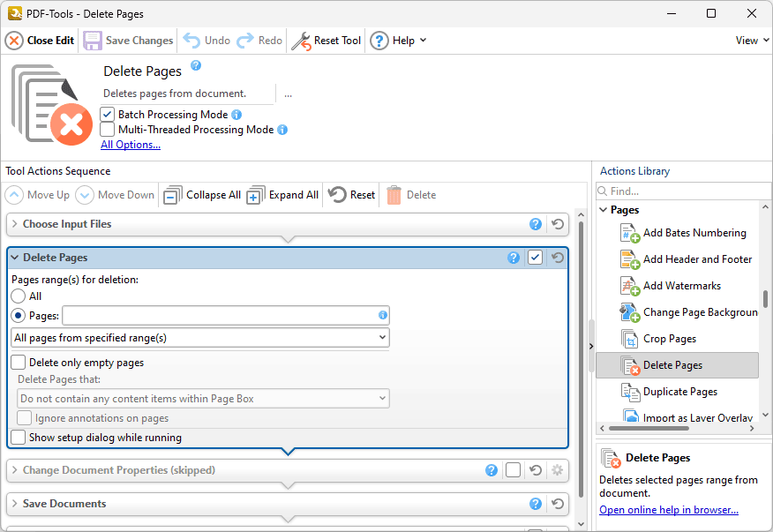Screen dimensions: 773x532
Task: Select Duplicate Pages action
Action: point(669,392)
